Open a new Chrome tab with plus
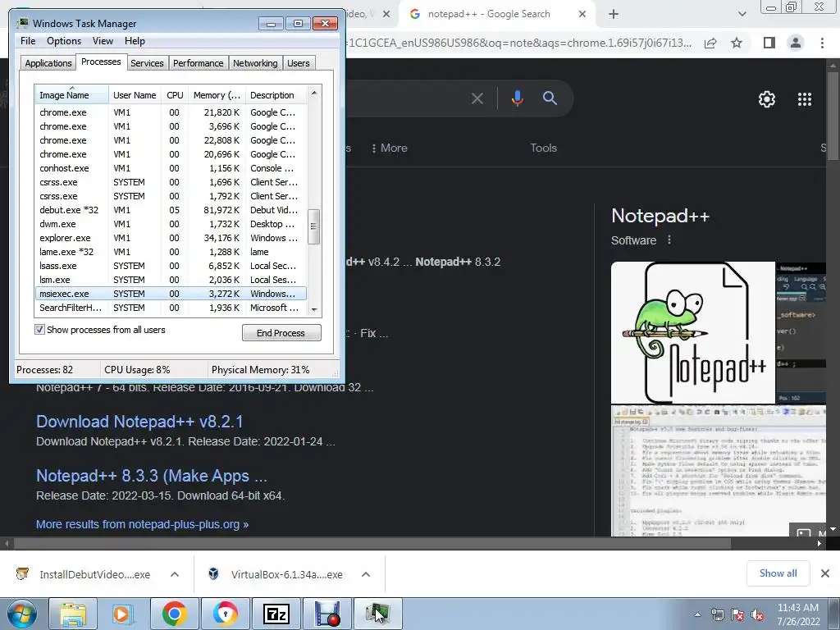This screenshot has width=840, height=630. pos(614,15)
